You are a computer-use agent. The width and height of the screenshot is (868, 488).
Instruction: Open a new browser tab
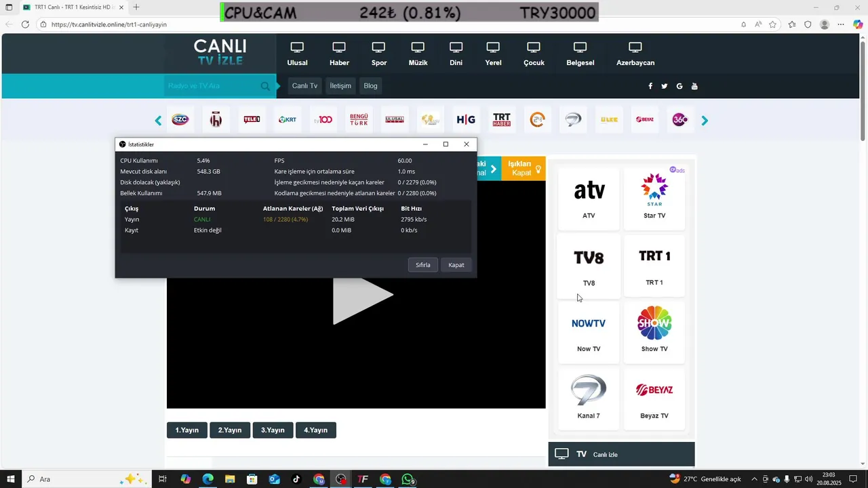tap(136, 7)
